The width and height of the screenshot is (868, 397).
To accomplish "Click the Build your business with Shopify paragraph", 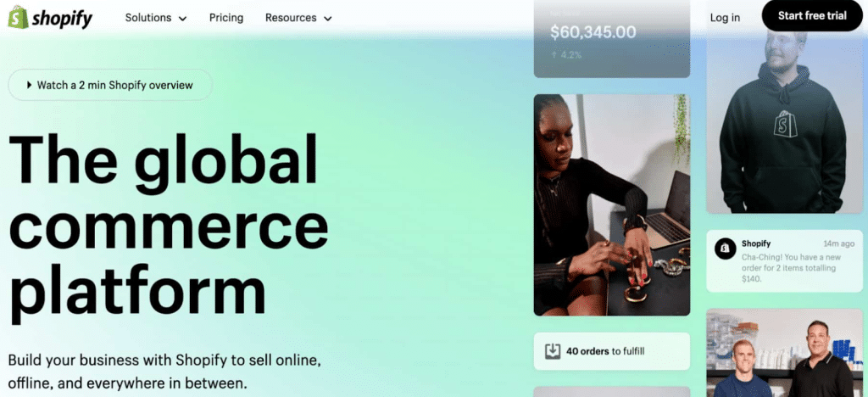I will click(165, 372).
